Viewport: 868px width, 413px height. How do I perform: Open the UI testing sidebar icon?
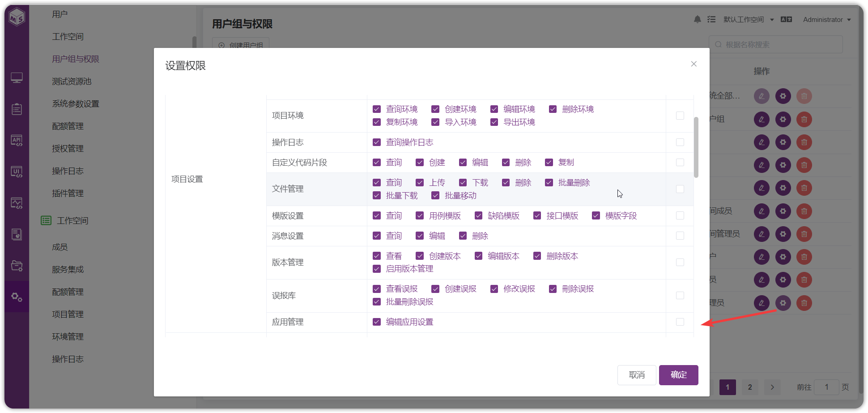coord(17,172)
